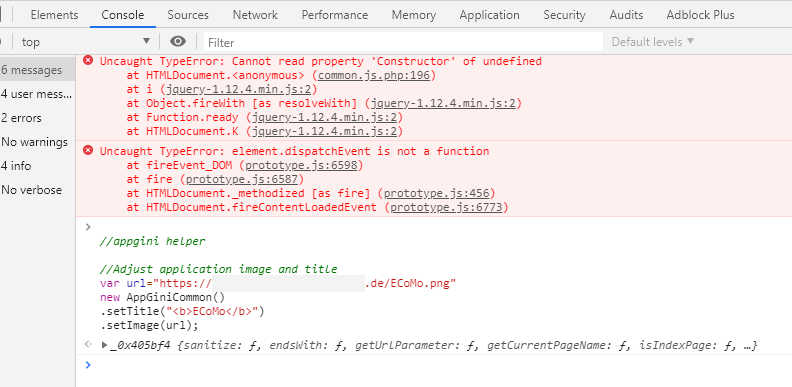Select 'No verbose' sidebar entry
792x387 pixels.
click(37, 190)
